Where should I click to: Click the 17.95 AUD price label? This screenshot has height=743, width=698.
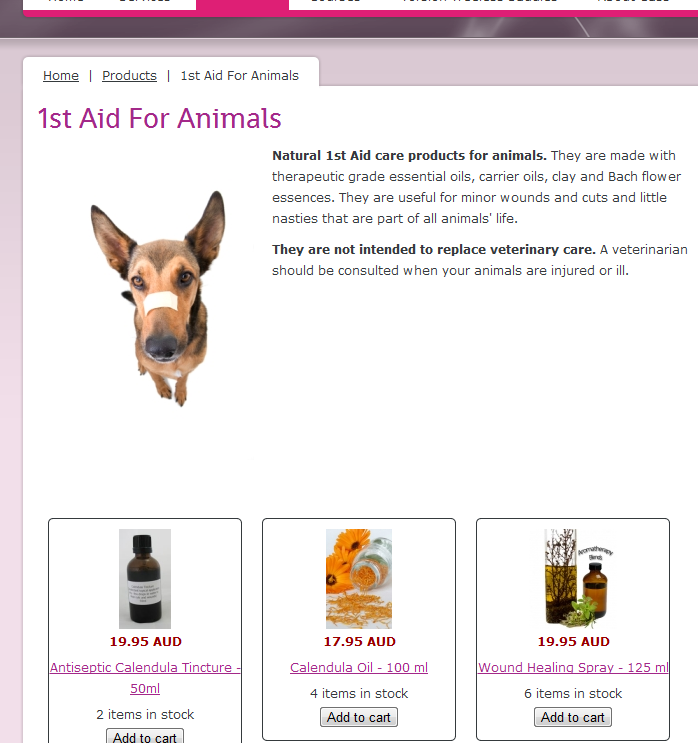[359, 642]
